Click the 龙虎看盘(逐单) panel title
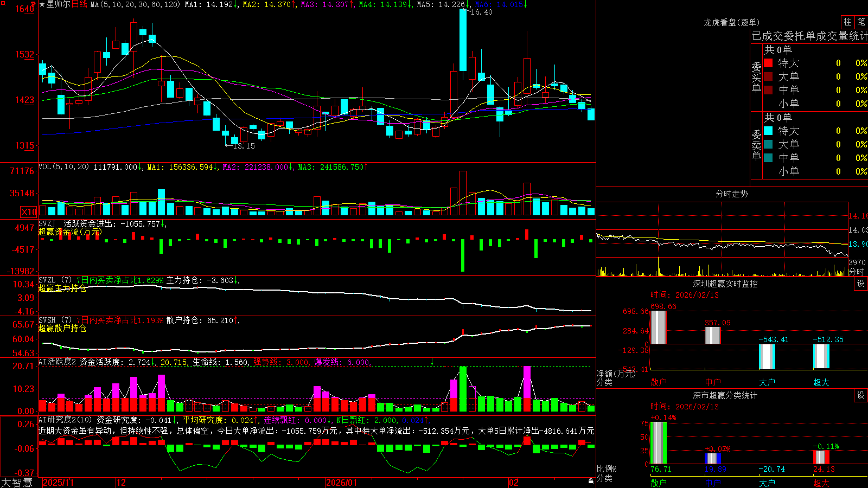The image size is (868, 488). point(731,22)
